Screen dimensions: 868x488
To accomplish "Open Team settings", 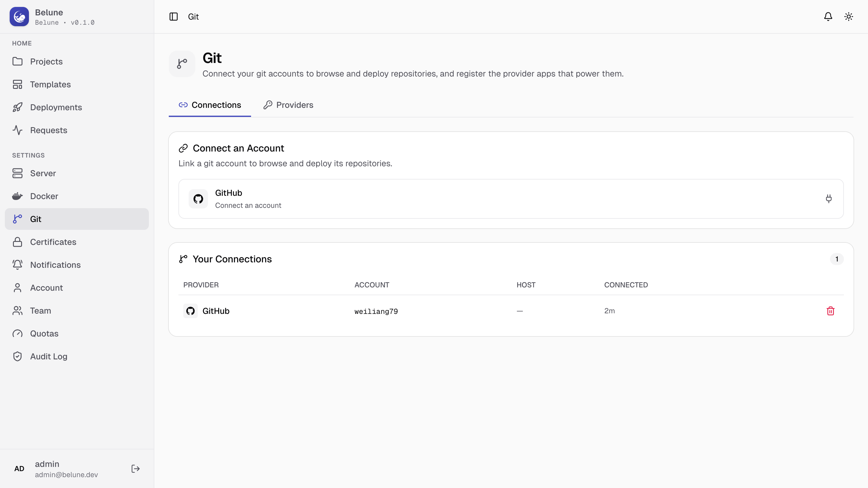I will [77, 311].
